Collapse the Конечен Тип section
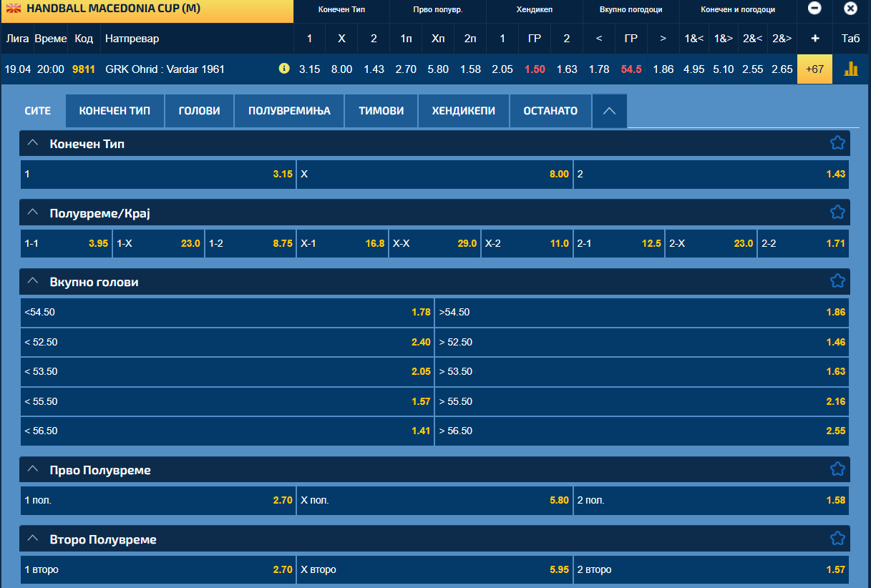 (32, 143)
